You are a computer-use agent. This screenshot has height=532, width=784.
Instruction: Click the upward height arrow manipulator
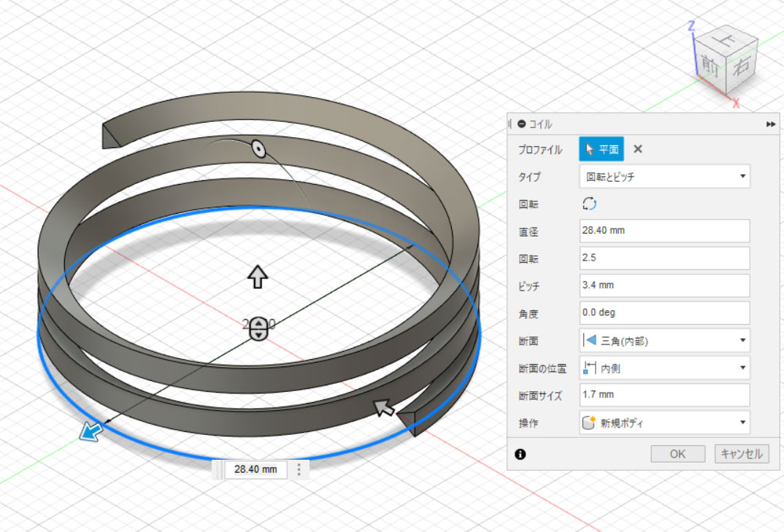pyautogui.click(x=258, y=277)
